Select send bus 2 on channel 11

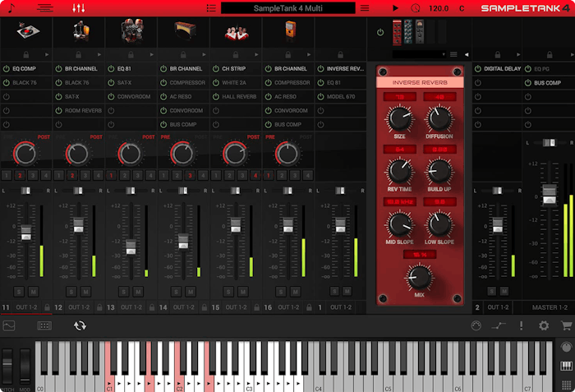20,175
